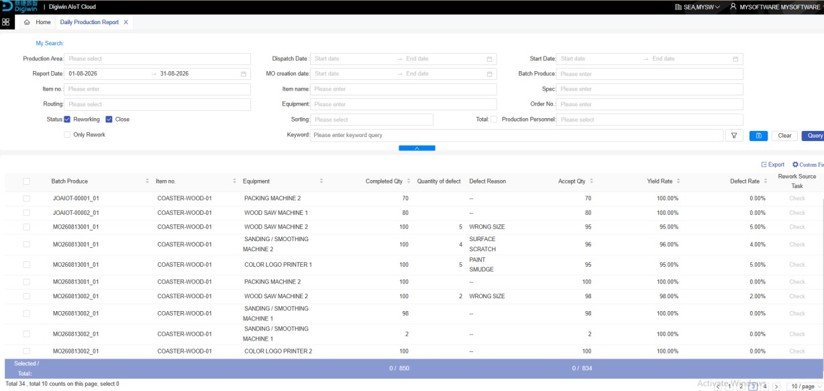
Task: Select row checkbox for JOAIOT-00001_01
Action: point(26,199)
